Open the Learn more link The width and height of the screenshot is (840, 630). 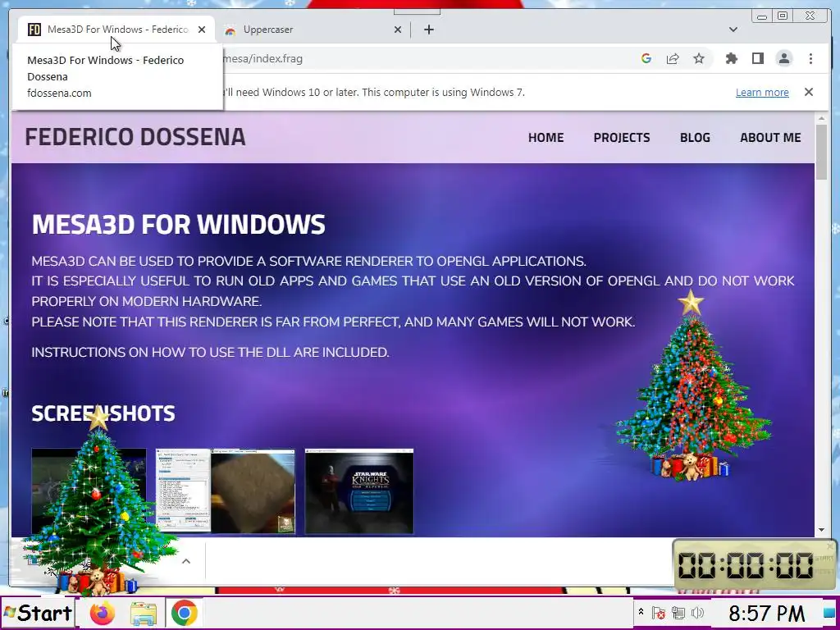(762, 92)
